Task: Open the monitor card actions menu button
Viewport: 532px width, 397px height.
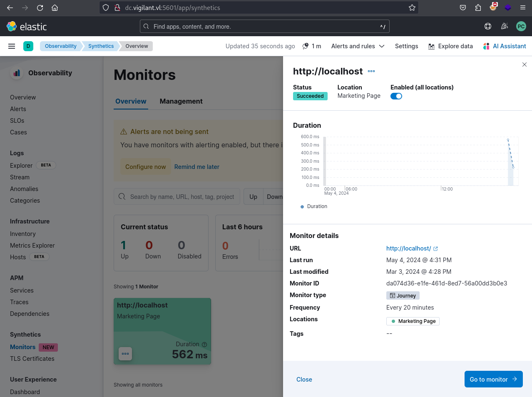Action: pyautogui.click(x=125, y=354)
